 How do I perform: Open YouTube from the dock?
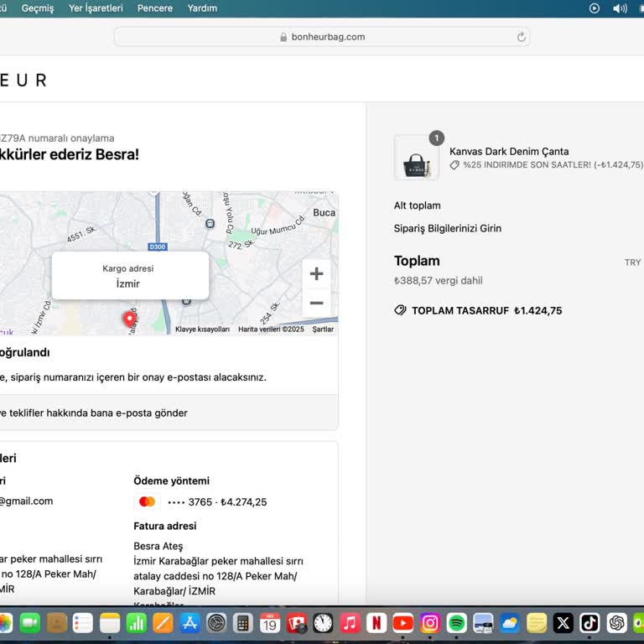point(403,623)
